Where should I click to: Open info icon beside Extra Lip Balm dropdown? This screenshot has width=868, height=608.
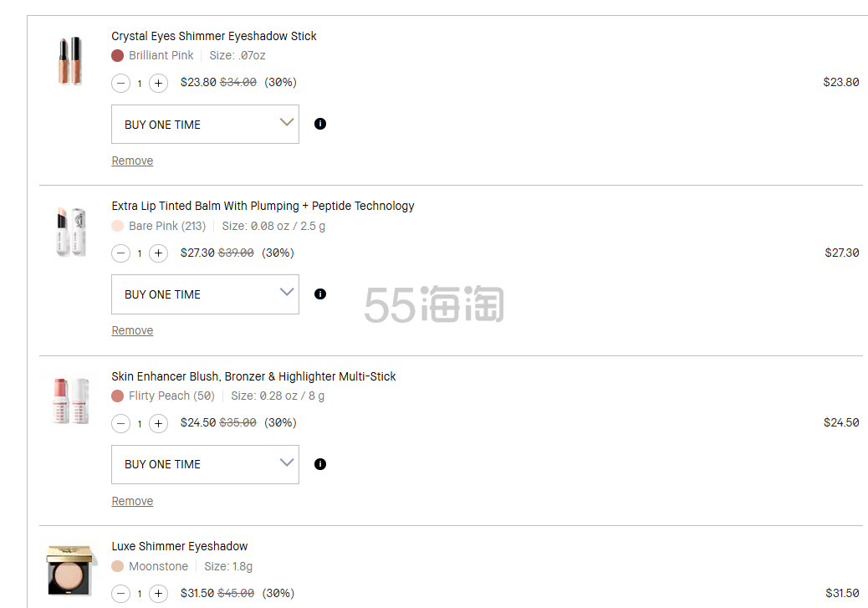click(320, 294)
